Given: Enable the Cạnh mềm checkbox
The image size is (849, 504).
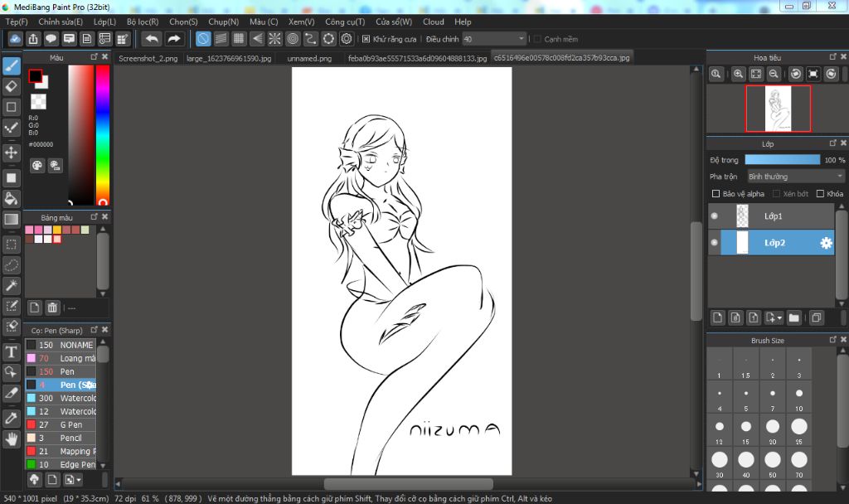Looking at the screenshot, I should coord(537,39).
